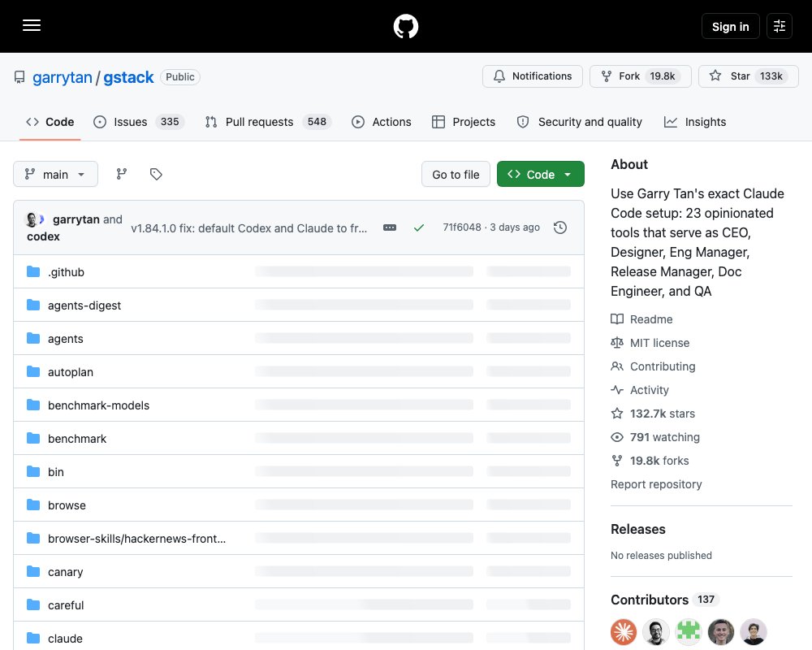Image resolution: width=812 pixels, height=650 pixels.
Task: Click folder icon beside canary
Action: pos(33,571)
